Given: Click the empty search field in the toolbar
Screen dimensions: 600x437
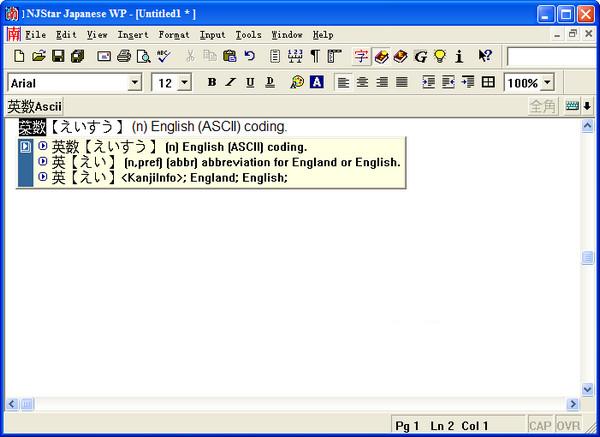Looking at the screenshot, I should coord(550,57).
